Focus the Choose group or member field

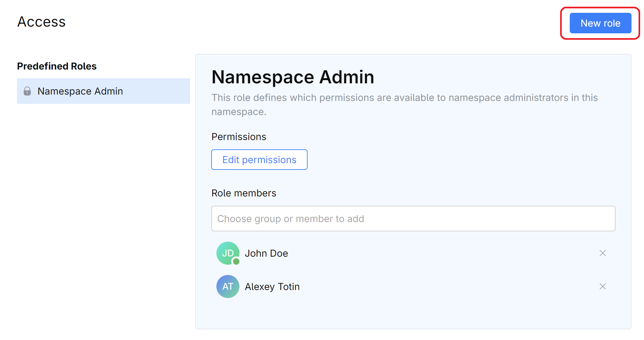(x=413, y=219)
